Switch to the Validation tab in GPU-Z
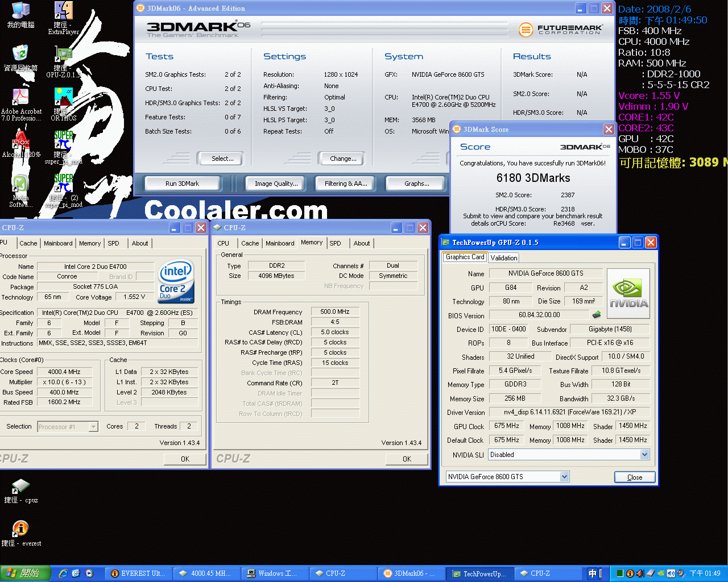The width and height of the screenshot is (728, 582). [504, 257]
